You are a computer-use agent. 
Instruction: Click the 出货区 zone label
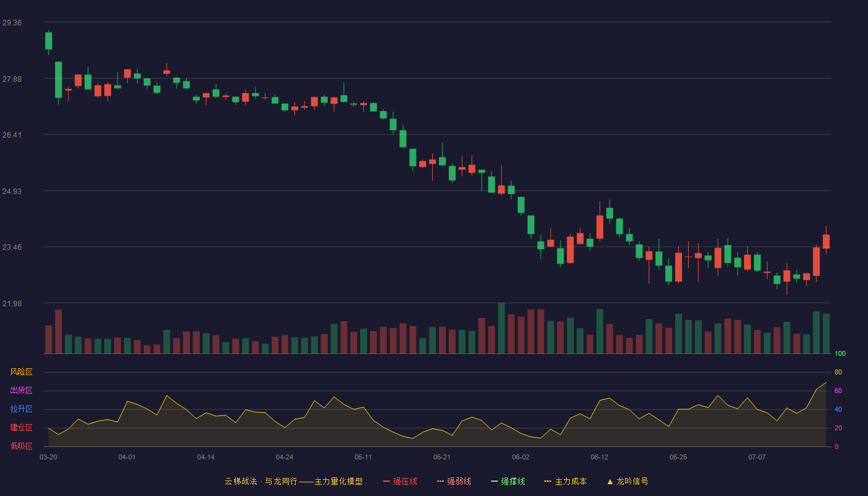click(21, 391)
